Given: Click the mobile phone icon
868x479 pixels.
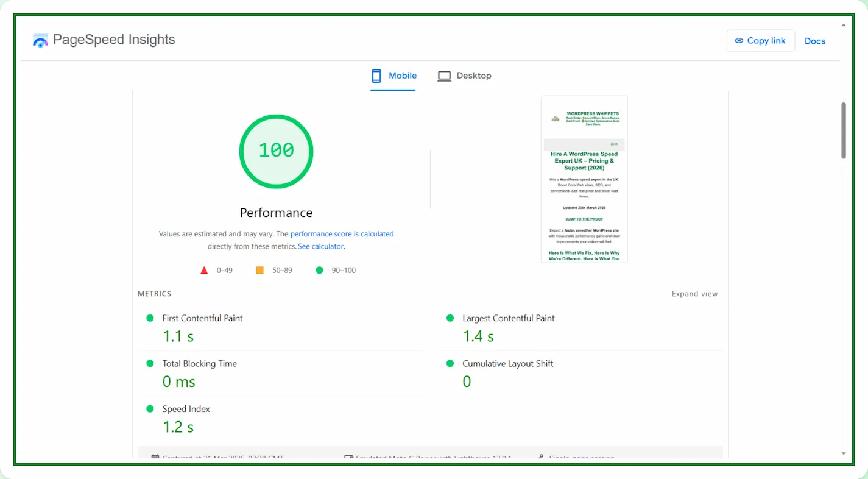Looking at the screenshot, I should click(x=376, y=76).
